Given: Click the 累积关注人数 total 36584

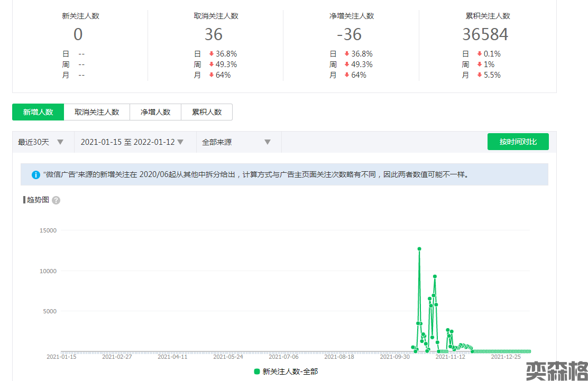Looking at the screenshot, I should (x=485, y=34).
